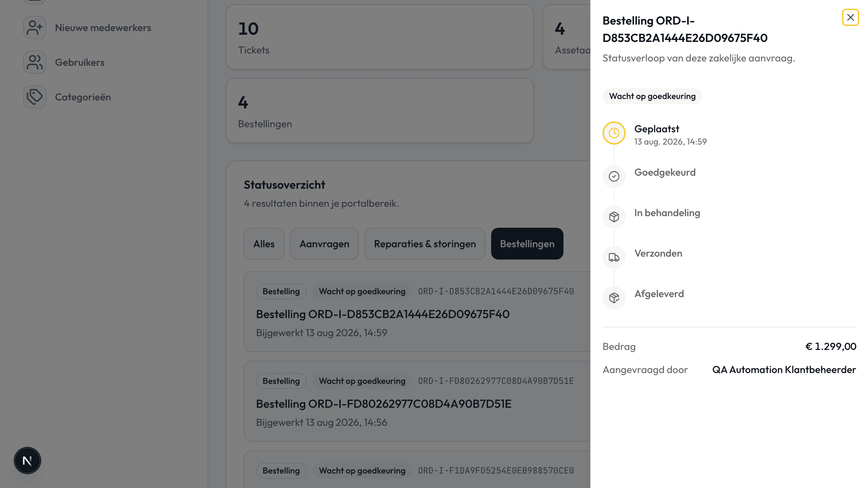
Task: Click the Statusoverzicht heading
Action: pos(285,185)
